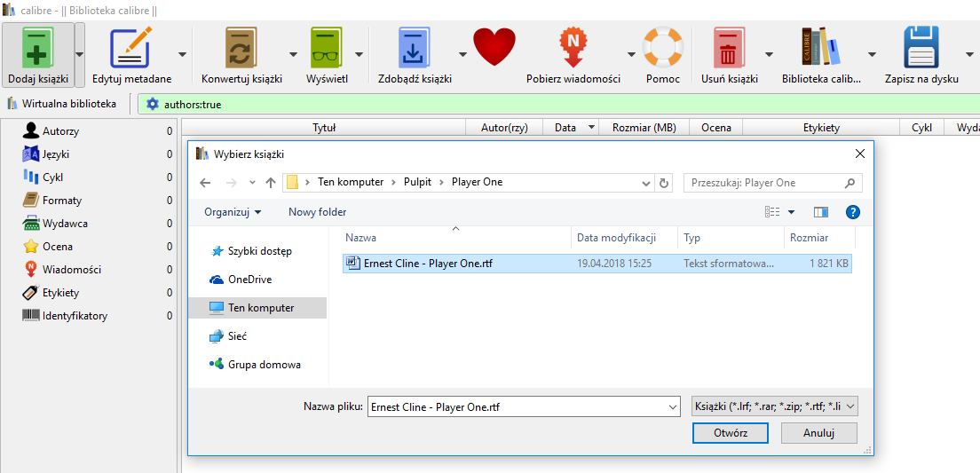Click the refresh address button
This screenshot has width=980, height=473.
point(664,183)
